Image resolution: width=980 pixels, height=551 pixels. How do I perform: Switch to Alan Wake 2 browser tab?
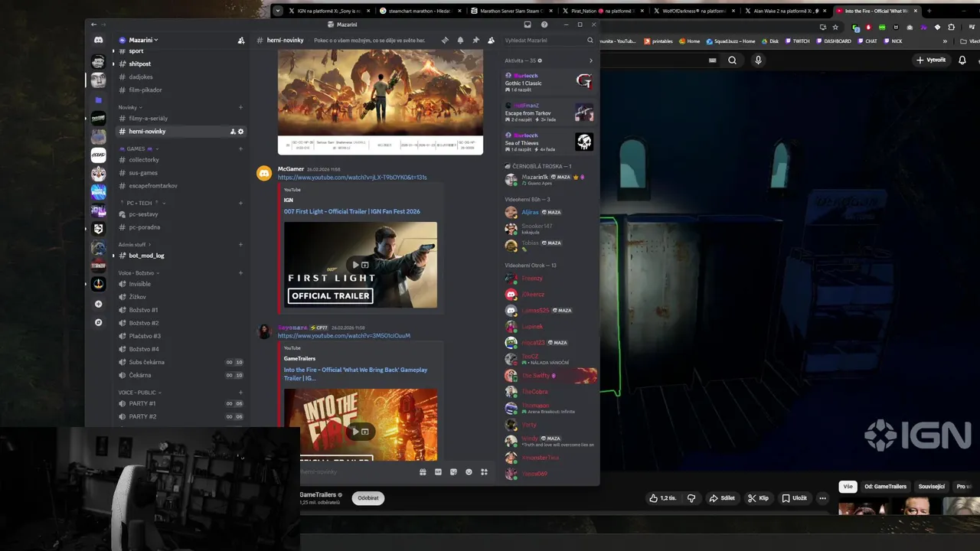pyautogui.click(x=786, y=11)
